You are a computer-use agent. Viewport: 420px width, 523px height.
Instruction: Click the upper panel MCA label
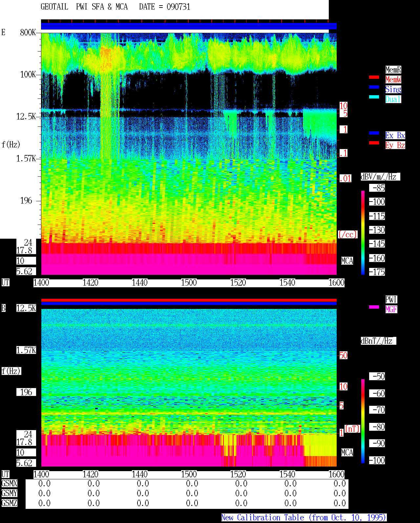click(x=347, y=261)
